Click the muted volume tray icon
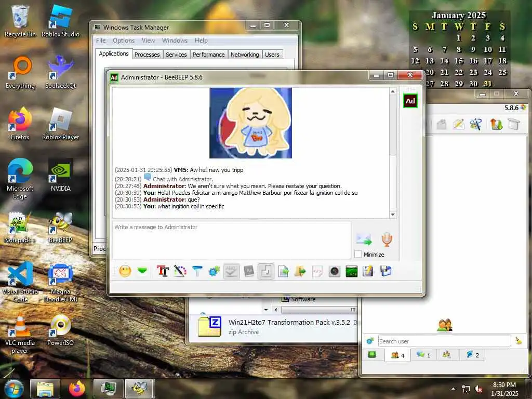Viewport: 532px width, 399px height. pyautogui.click(x=478, y=389)
